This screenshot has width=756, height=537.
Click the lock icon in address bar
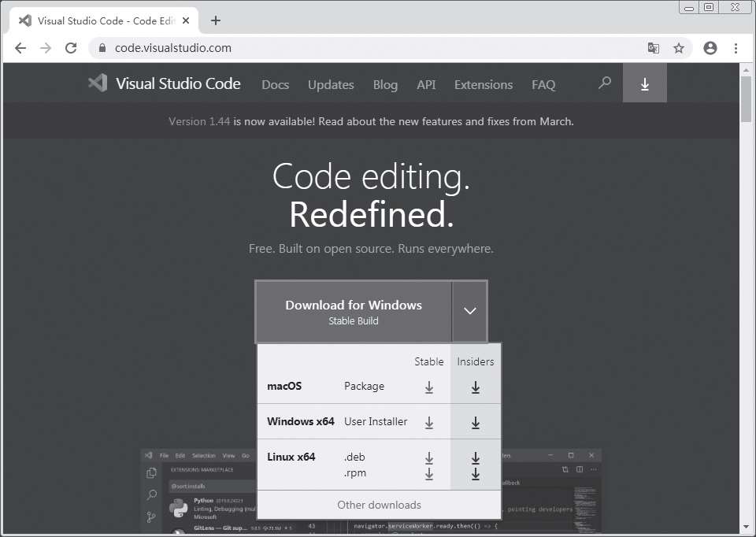102,48
